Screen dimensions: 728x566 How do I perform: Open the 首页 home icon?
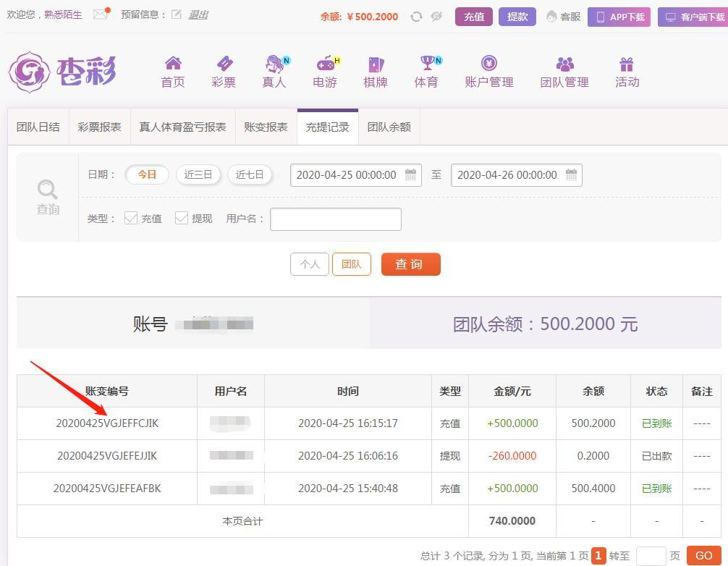(173, 64)
